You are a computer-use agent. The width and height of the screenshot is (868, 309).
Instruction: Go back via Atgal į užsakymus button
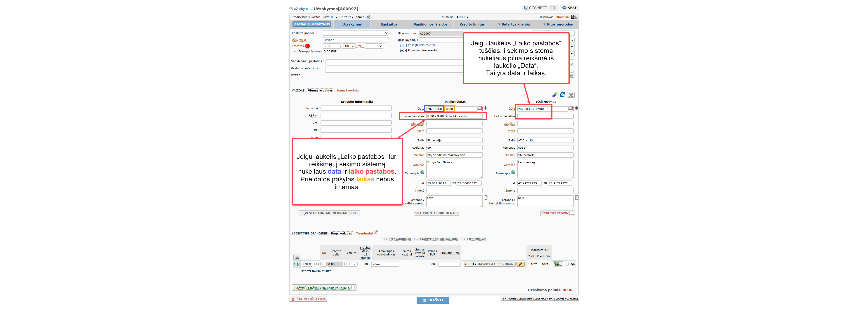pos(312,25)
